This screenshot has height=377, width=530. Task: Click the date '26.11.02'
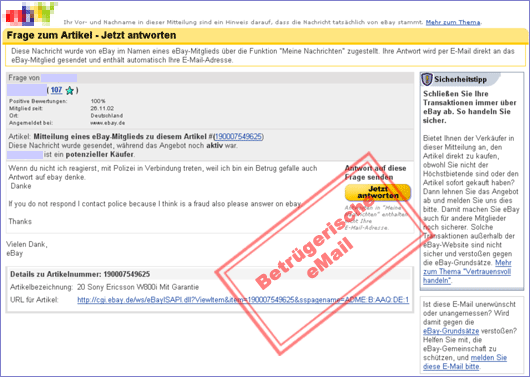102,109
